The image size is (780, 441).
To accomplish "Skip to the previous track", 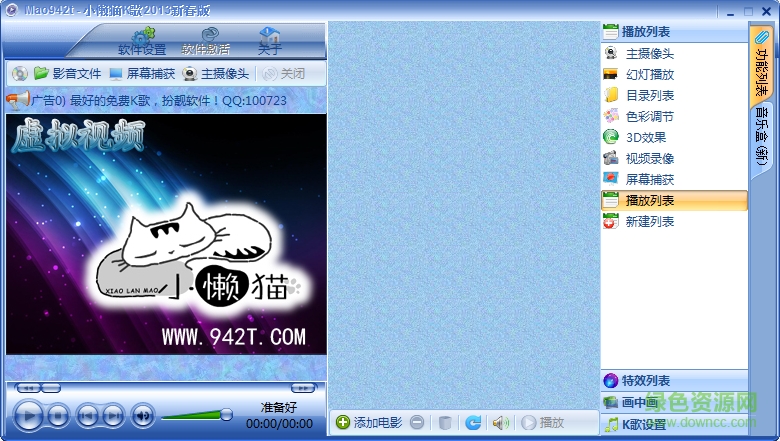I will (x=88, y=415).
